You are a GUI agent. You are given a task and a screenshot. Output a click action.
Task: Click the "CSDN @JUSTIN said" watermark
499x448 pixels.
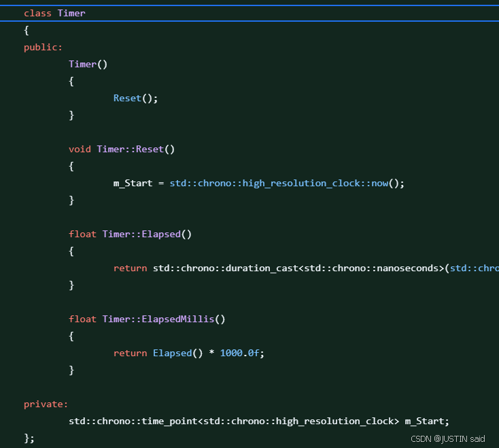coord(448,438)
